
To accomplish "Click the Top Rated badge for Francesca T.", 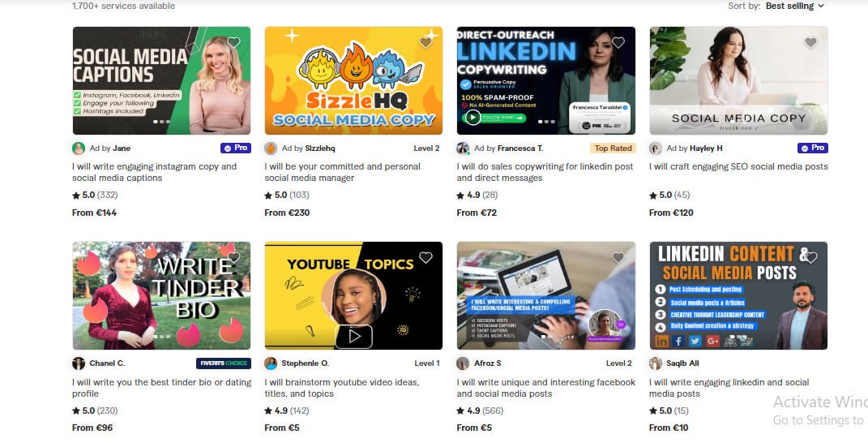I will 613,148.
